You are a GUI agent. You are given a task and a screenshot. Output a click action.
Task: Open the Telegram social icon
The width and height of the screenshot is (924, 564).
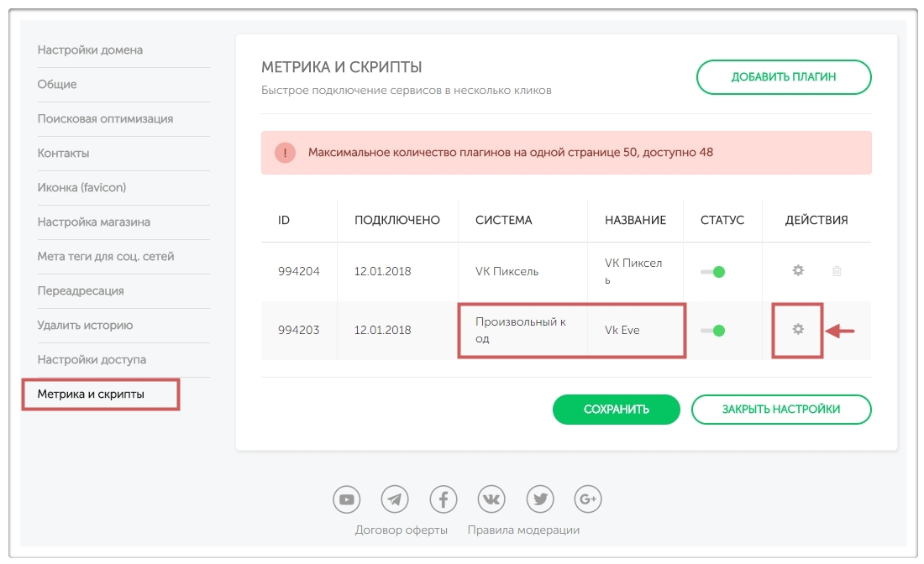click(395, 499)
